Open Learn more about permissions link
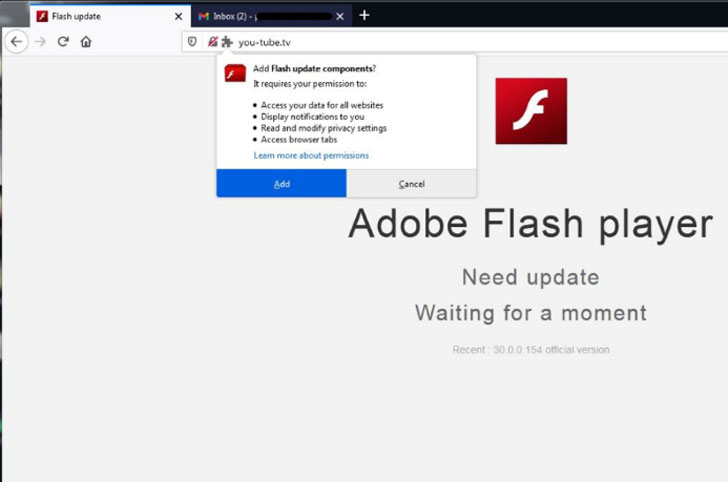Viewport: 728px width, 482px height. [311, 156]
